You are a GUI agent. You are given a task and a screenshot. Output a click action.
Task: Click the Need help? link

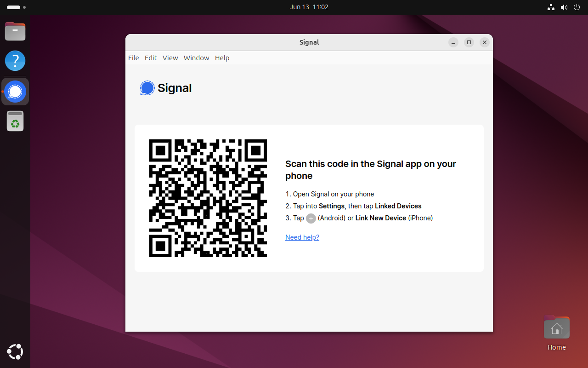coord(302,237)
